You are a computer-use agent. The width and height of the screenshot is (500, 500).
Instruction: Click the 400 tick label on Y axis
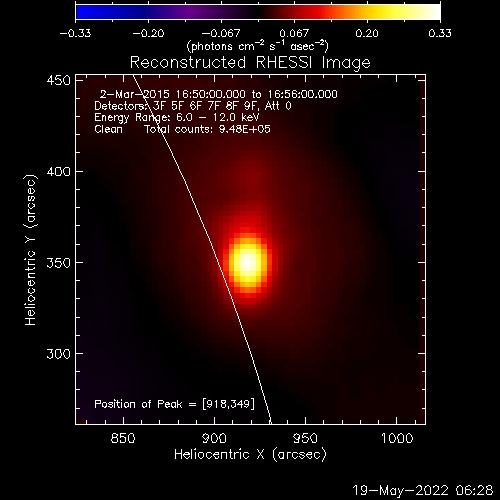pyautogui.click(x=59, y=172)
